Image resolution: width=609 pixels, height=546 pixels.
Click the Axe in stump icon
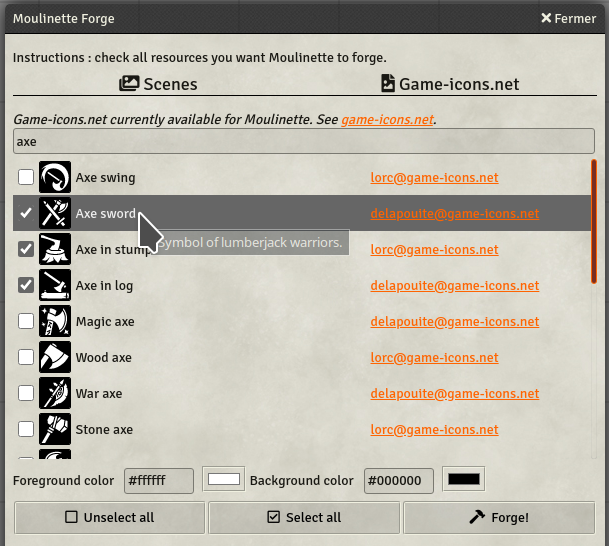55,249
